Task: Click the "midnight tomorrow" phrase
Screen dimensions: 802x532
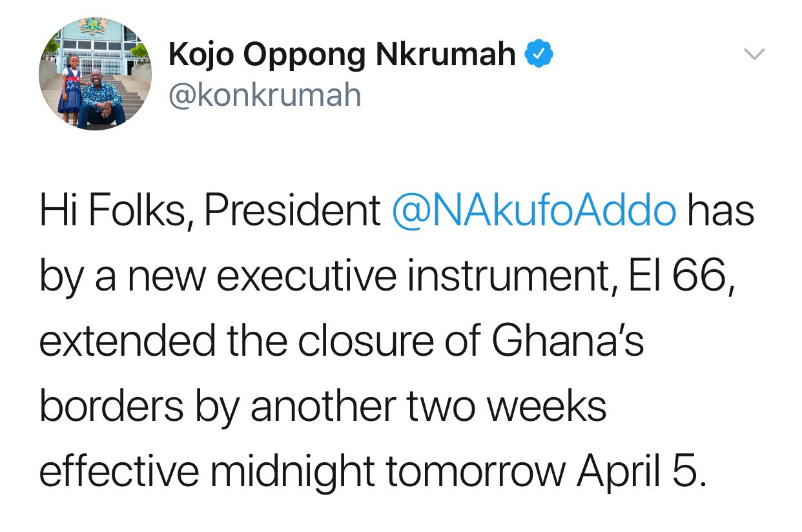Action: (388, 472)
